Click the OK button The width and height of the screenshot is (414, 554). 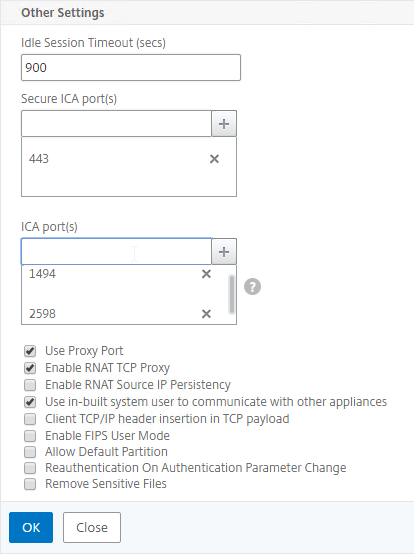31,528
